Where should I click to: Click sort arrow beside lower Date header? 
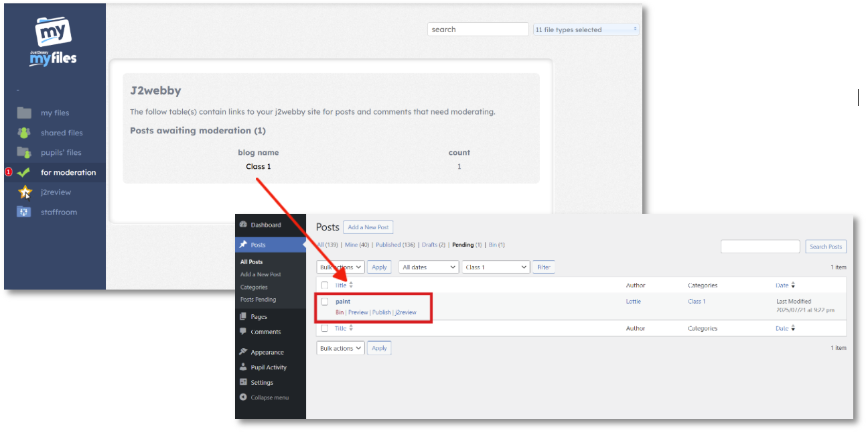[793, 328]
